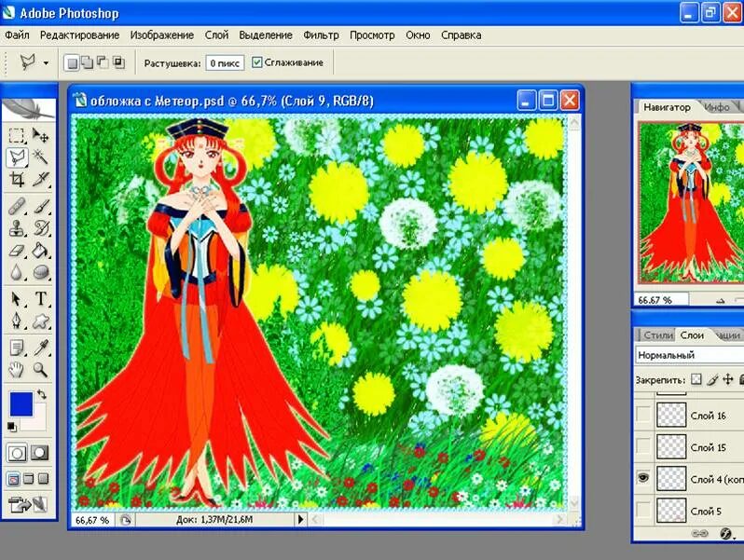744x560 pixels.
Task: Lock image pixels brush icon
Action: click(x=712, y=379)
